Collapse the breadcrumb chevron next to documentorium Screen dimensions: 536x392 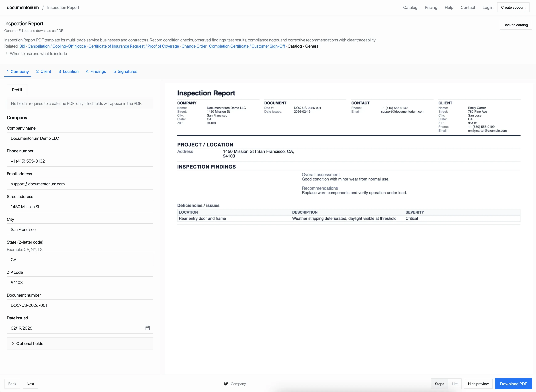coord(43,7)
